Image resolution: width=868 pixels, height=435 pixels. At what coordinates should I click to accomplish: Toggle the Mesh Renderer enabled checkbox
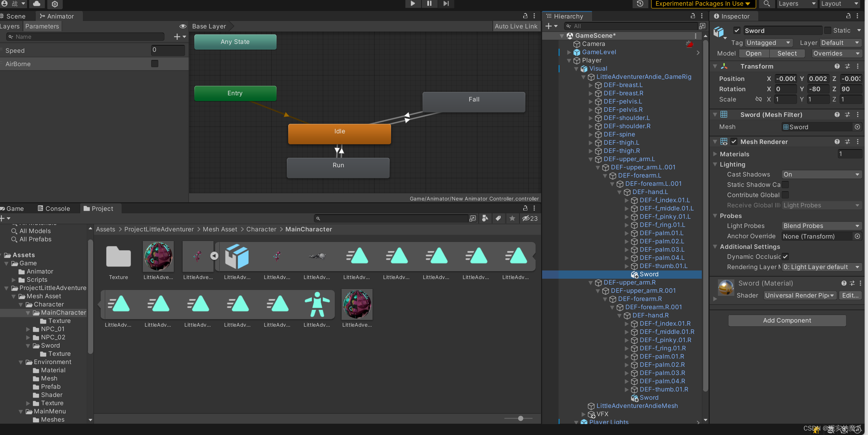[734, 141]
